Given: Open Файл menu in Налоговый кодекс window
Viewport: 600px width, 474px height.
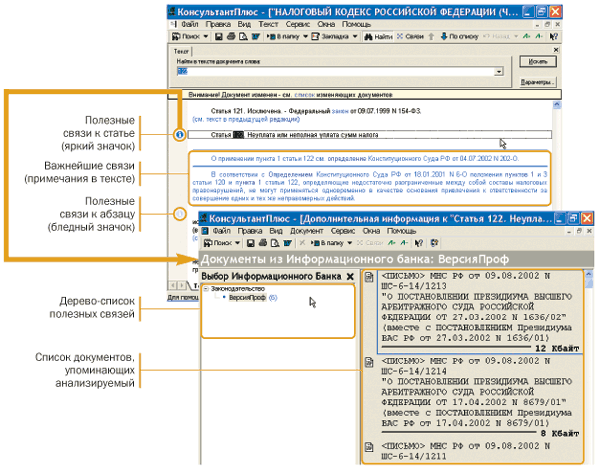Looking at the screenshot, I should coord(189,24).
